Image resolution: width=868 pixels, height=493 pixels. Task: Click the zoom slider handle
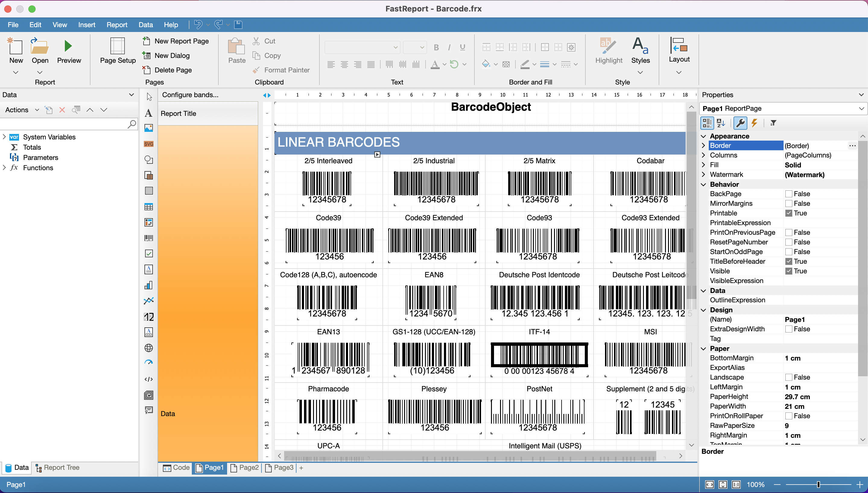[818, 485]
